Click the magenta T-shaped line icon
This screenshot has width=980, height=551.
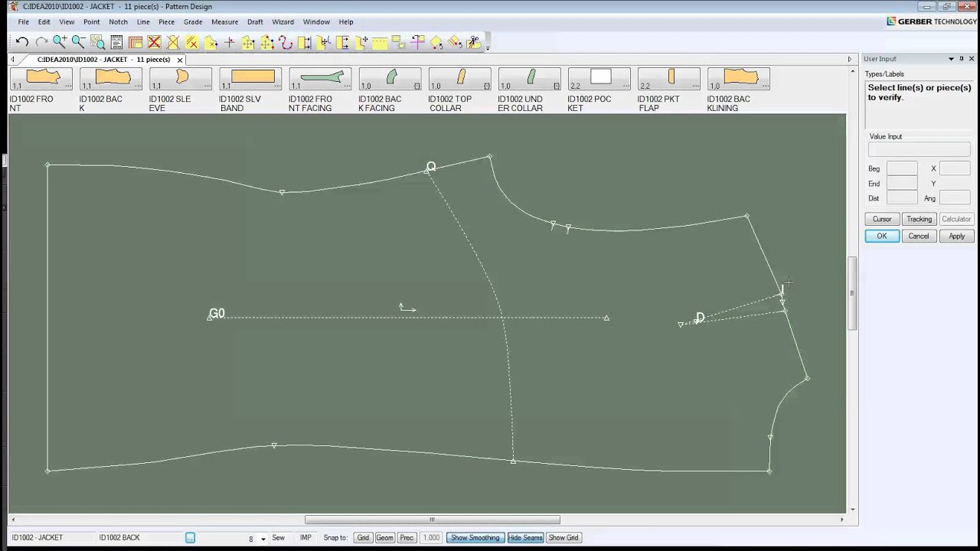point(418,42)
